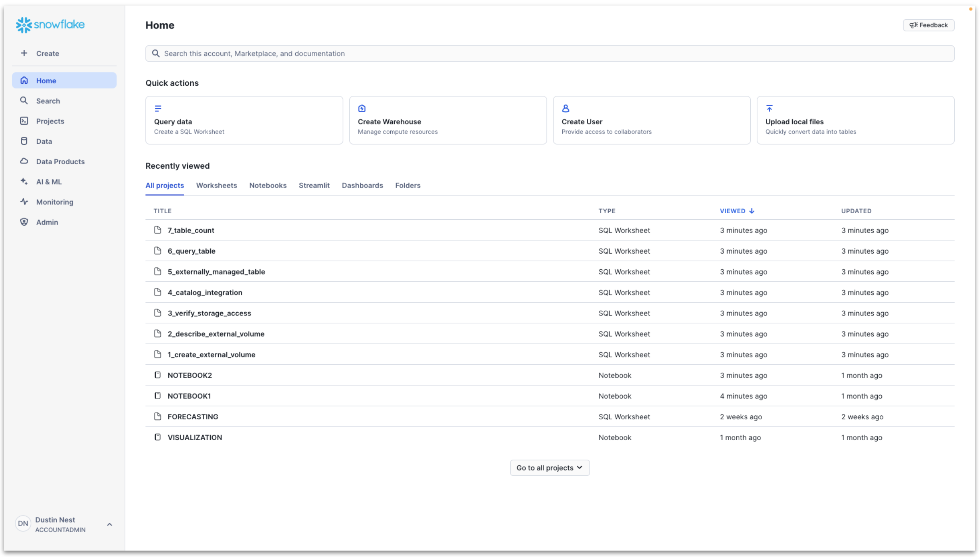Screen dimensions: 980x557
Task: Open the Data section
Action: 44,141
